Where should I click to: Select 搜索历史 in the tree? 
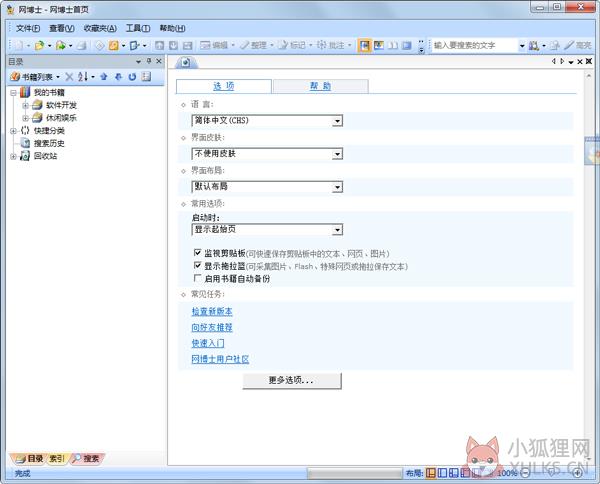point(49,143)
